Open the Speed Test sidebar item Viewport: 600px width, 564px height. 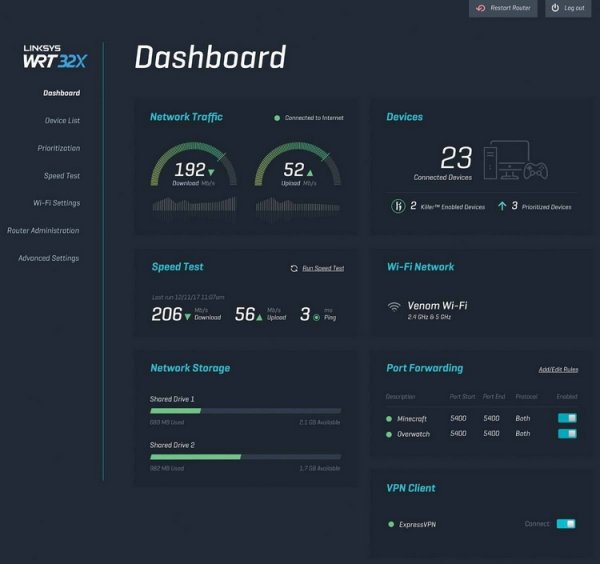[x=62, y=176]
